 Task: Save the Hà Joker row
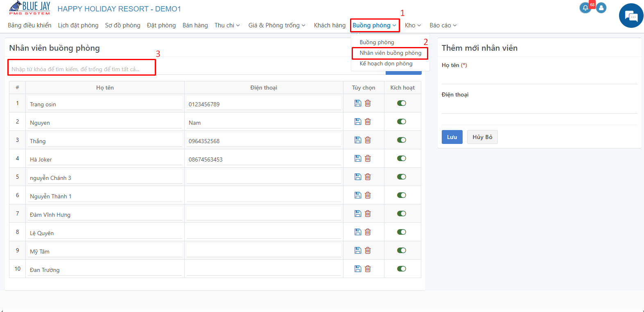[358, 158]
